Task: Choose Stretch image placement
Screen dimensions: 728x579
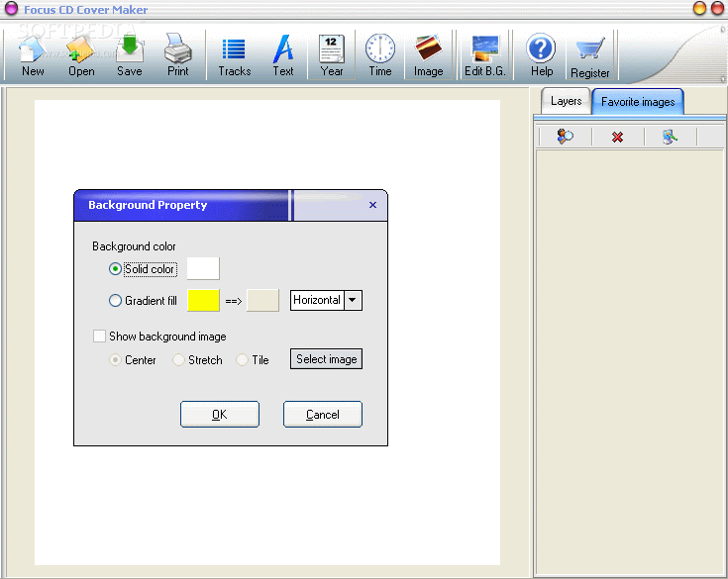Action: pyautogui.click(x=178, y=360)
